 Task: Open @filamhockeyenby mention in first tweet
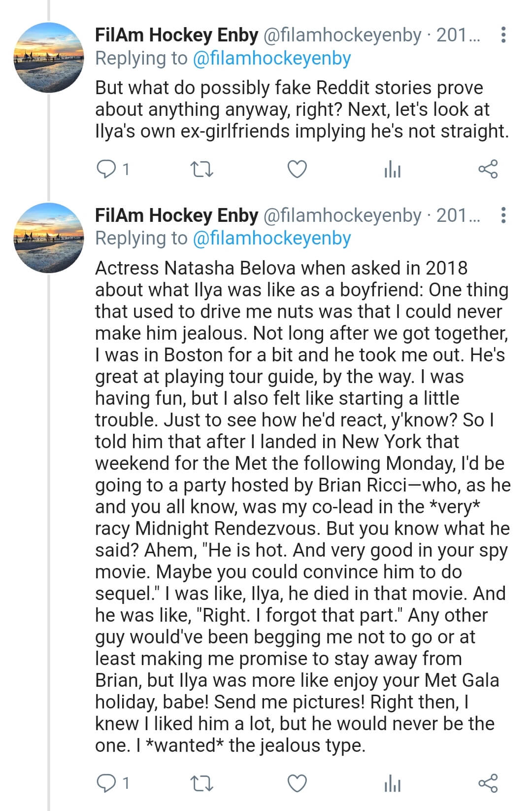[272, 59]
